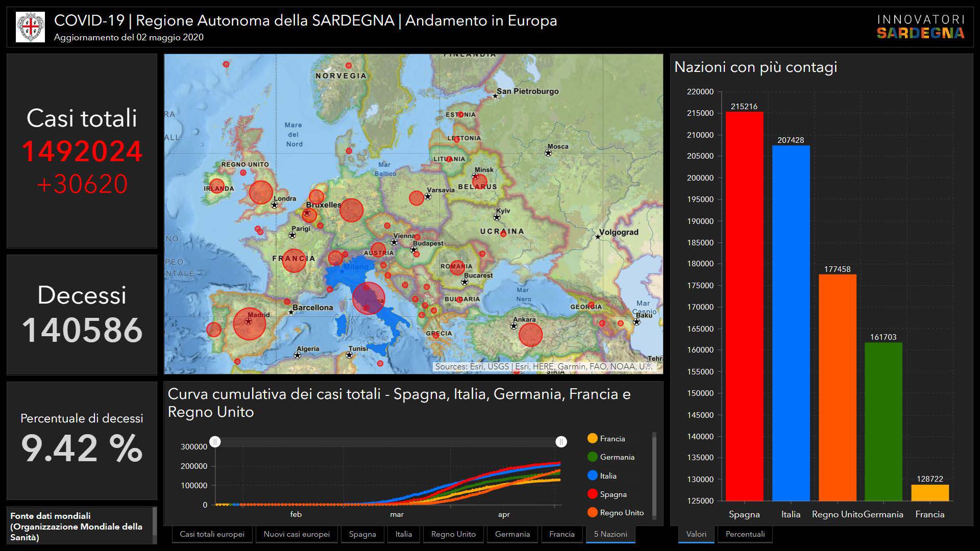Click the star capital marker at Mosca
This screenshot has width=980, height=551.
(x=548, y=153)
